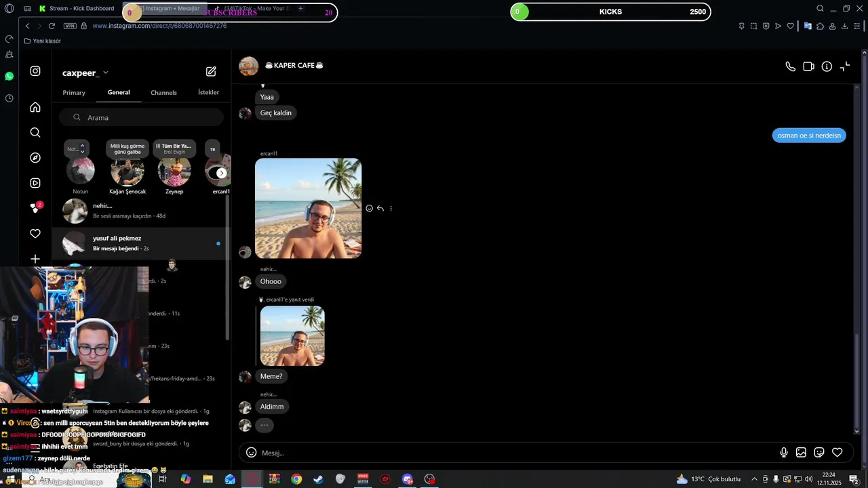Attach a photo using the image icon
868x488 pixels.
(801, 453)
